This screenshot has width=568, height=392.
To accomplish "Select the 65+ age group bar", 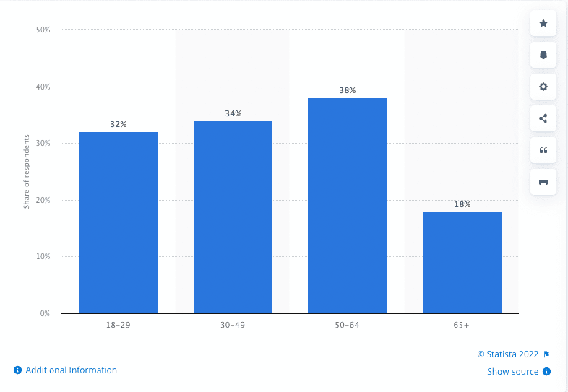I will [462, 262].
